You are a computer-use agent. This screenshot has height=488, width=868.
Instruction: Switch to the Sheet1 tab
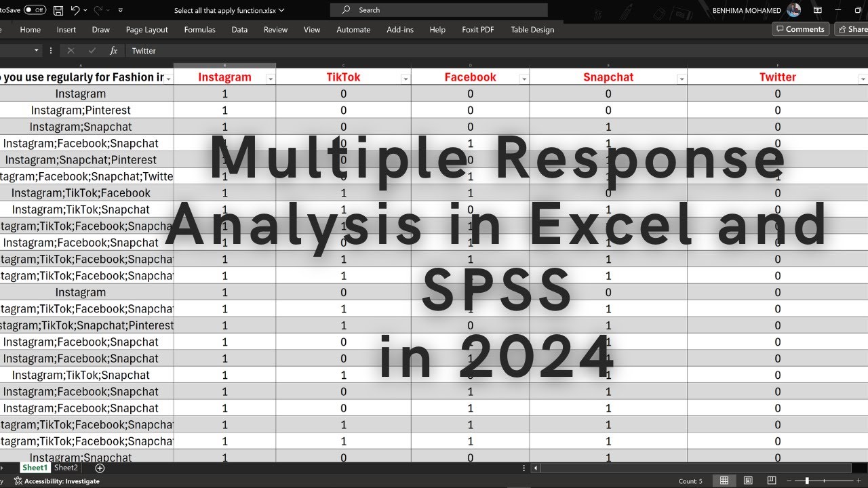(35, 468)
